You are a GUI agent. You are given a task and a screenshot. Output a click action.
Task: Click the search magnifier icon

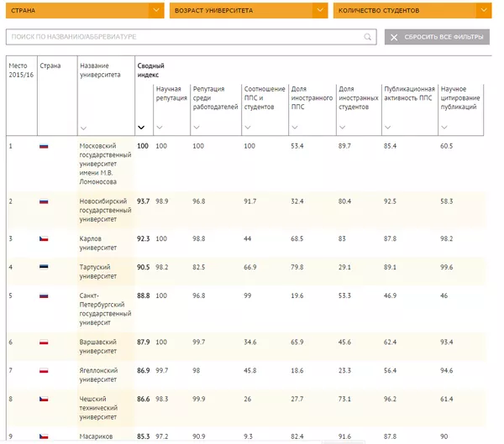(x=368, y=38)
